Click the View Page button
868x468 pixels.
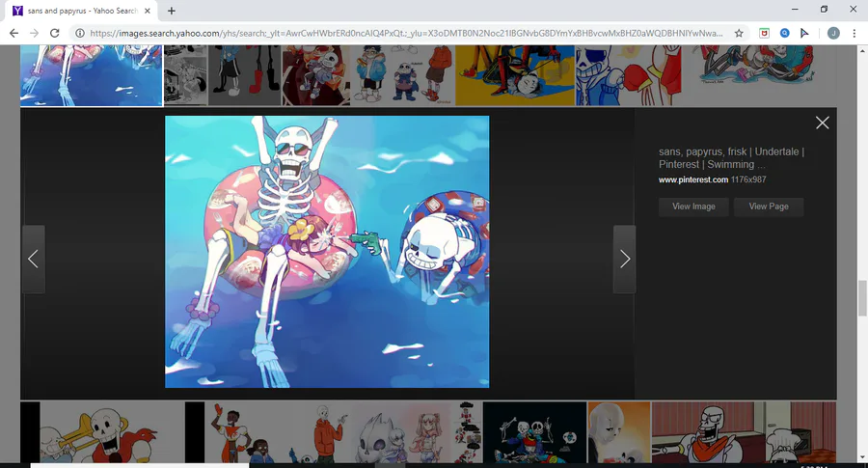pyautogui.click(x=769, y=206)
